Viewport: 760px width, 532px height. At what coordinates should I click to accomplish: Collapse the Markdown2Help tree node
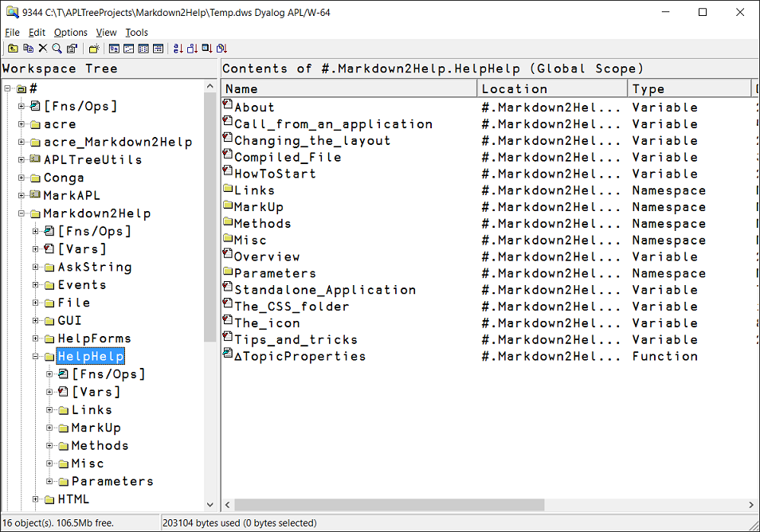click(22, 213)
